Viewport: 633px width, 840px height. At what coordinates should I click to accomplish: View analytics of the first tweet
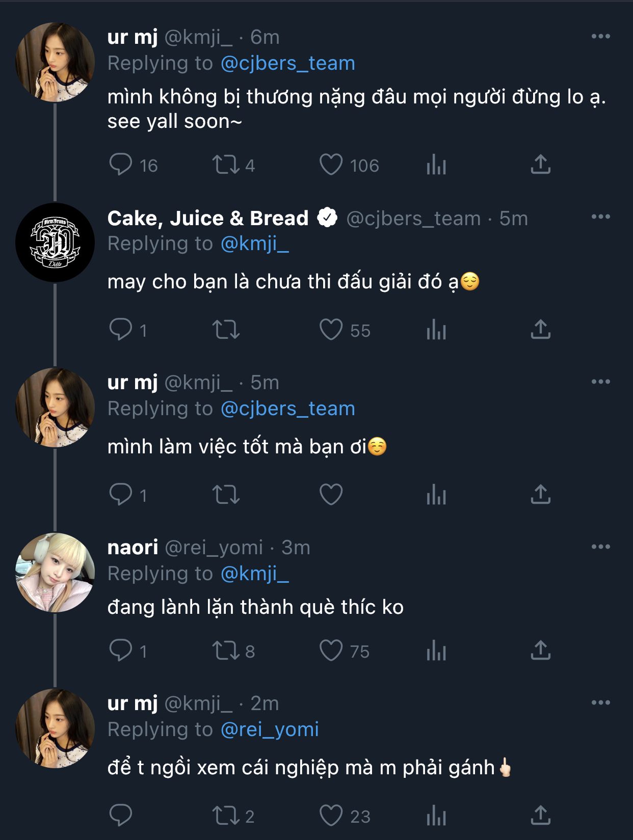point(436,165)
